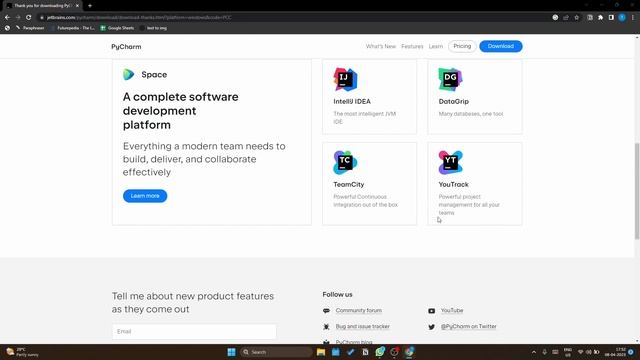The width and height of the screenshot is (640, 360).
Task: Close the 'Thank you for downloading' tab
Action: 77,6
